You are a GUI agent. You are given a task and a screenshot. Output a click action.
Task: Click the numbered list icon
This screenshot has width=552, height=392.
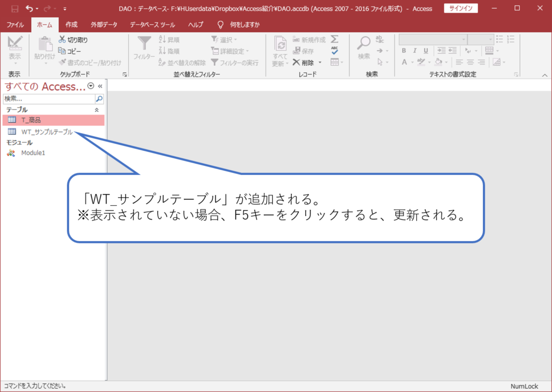click(511, 39)
